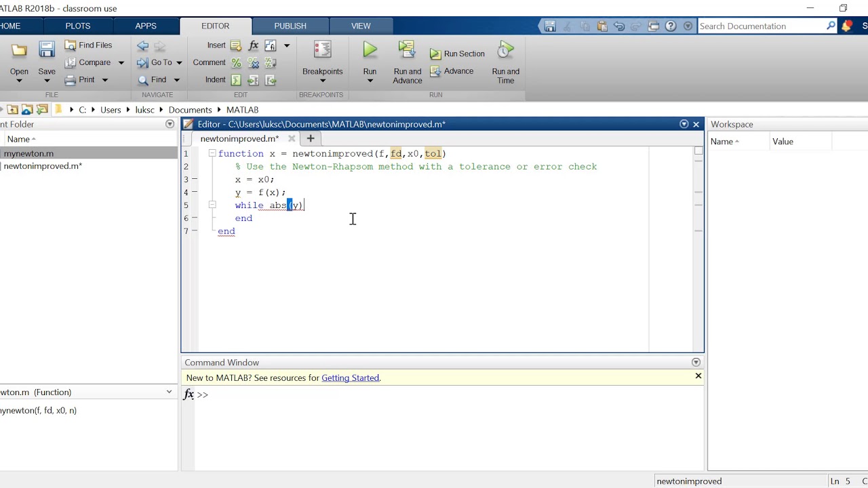Switch to the EDITOR tab

(216, 26)
